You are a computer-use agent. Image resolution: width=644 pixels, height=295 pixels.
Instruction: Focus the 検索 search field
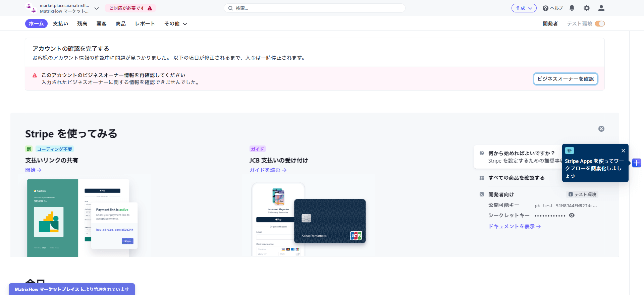coord(314,8)
